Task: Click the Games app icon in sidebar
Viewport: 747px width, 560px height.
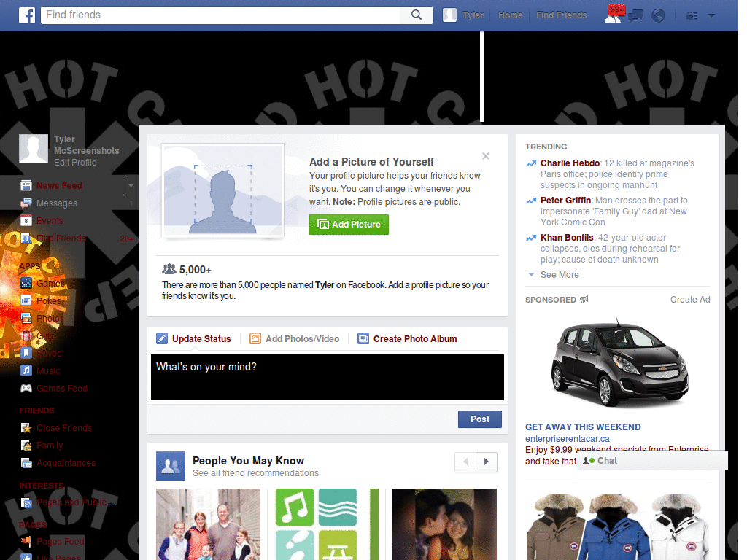Action: pos(26,284)
